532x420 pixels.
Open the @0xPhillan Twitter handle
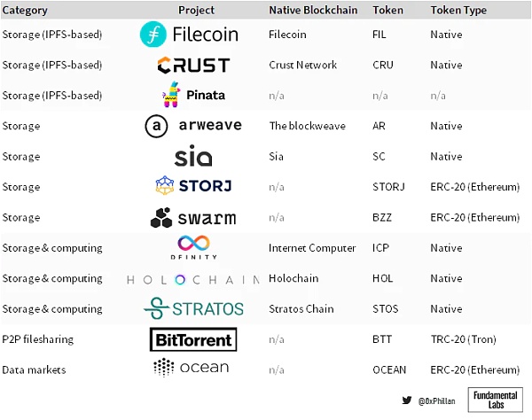click(436, 401)
